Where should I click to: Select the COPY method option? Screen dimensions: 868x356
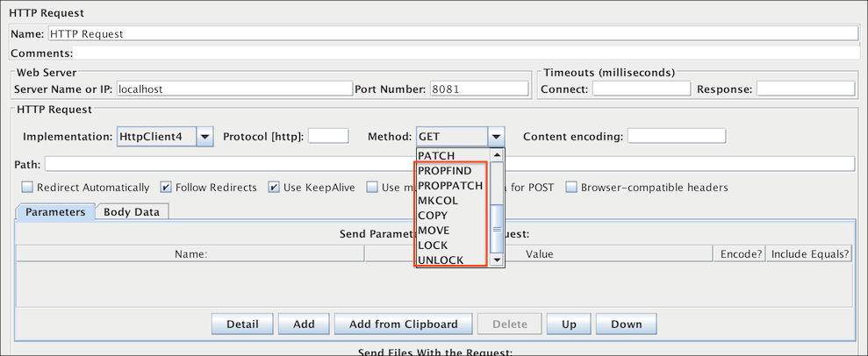(434, 216)
